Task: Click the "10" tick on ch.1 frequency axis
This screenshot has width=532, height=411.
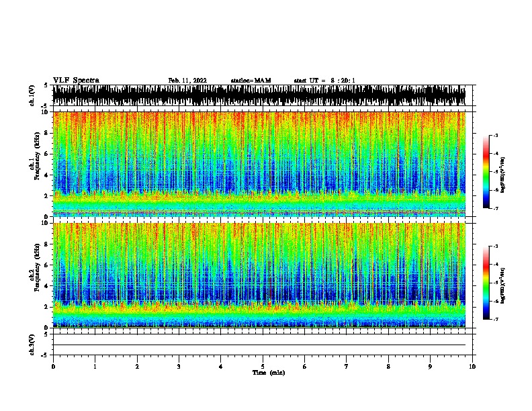Action: point(46,112)
